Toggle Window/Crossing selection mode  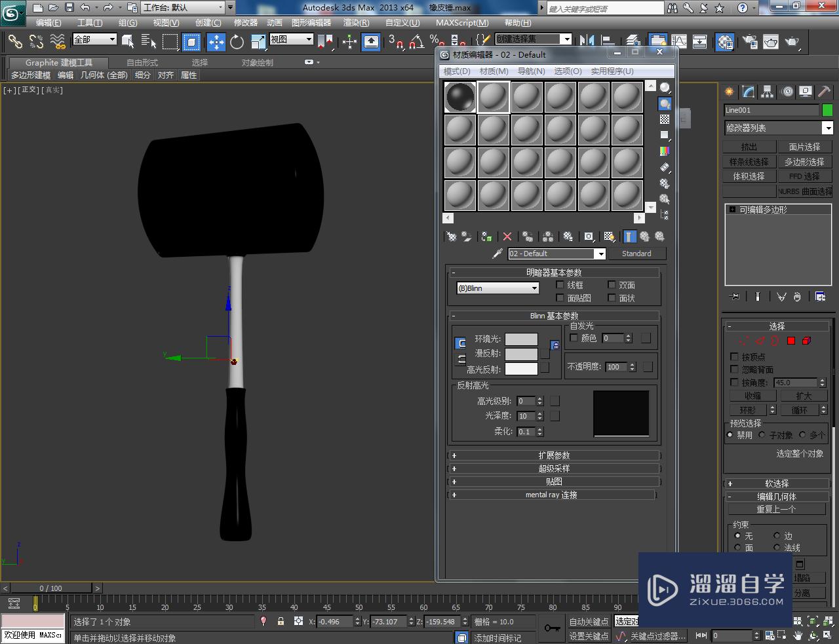click(191, 42)
